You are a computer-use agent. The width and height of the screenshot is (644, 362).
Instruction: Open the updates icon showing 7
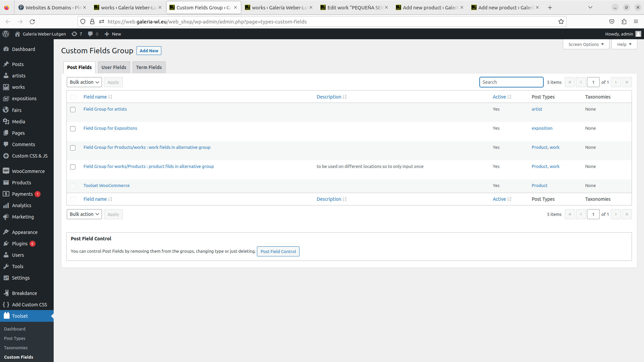click(x=77, y=34)
